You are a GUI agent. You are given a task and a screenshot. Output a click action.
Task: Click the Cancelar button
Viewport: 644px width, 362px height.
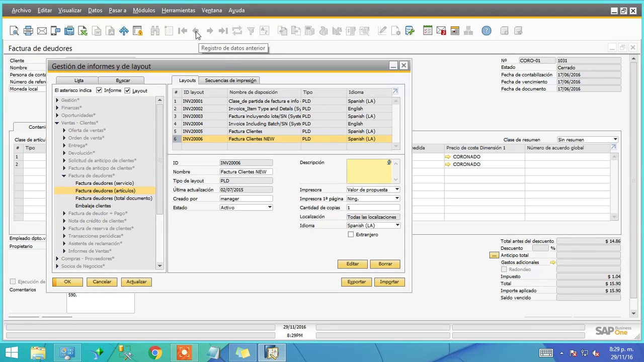tap(102, 282)
